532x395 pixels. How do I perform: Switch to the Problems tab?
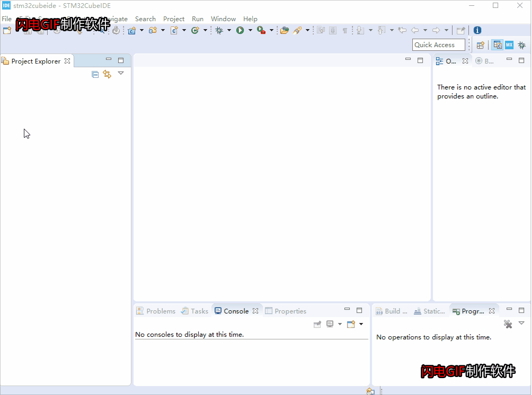tap(156, 311)
